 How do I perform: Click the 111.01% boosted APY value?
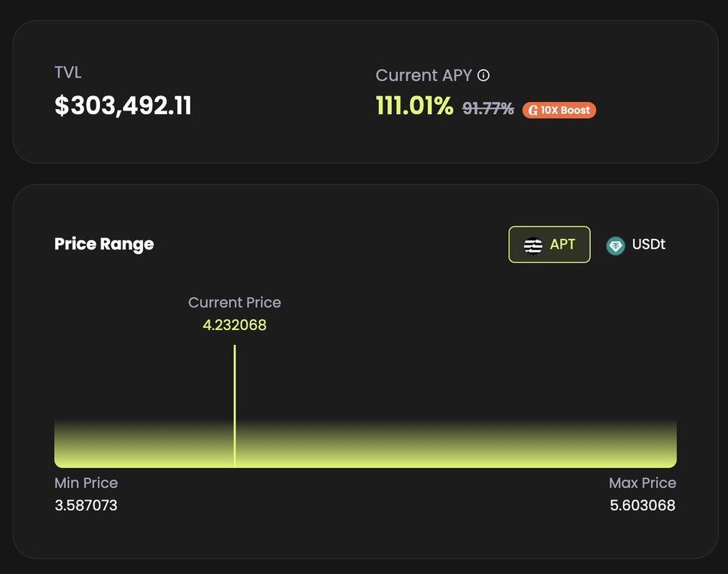[414, 107]
